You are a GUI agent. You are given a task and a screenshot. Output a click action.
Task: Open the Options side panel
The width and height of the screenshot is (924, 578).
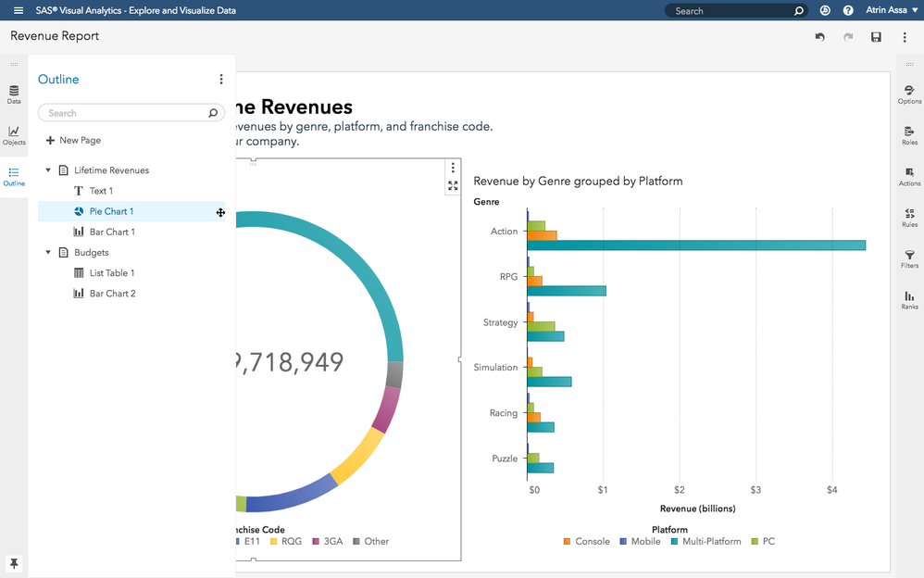(909, 94)
